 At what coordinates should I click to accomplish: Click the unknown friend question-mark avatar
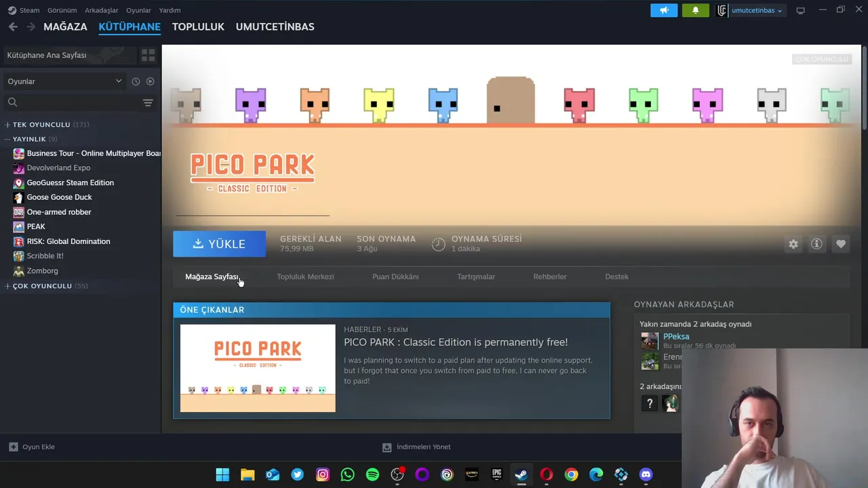[650, 403]
